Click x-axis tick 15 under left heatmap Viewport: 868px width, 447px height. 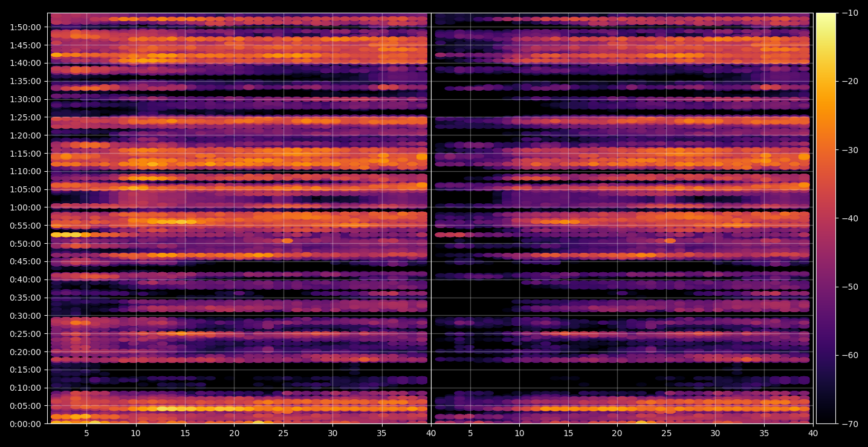[185, 434]
